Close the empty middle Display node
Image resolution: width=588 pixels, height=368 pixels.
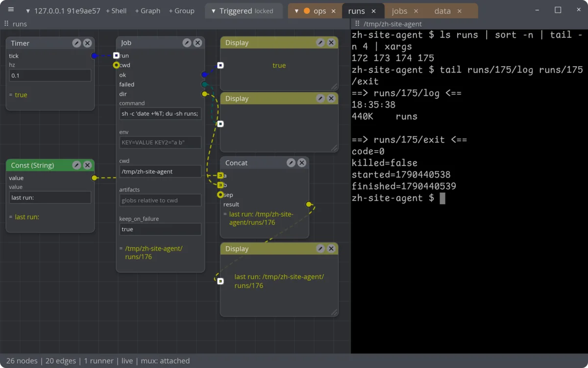point(331,99)
